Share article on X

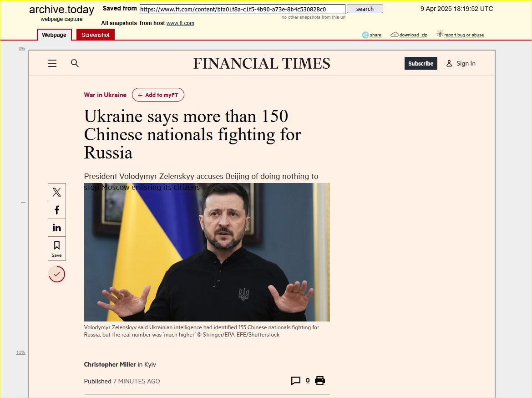pyautogui.click(x=57, y=192)
